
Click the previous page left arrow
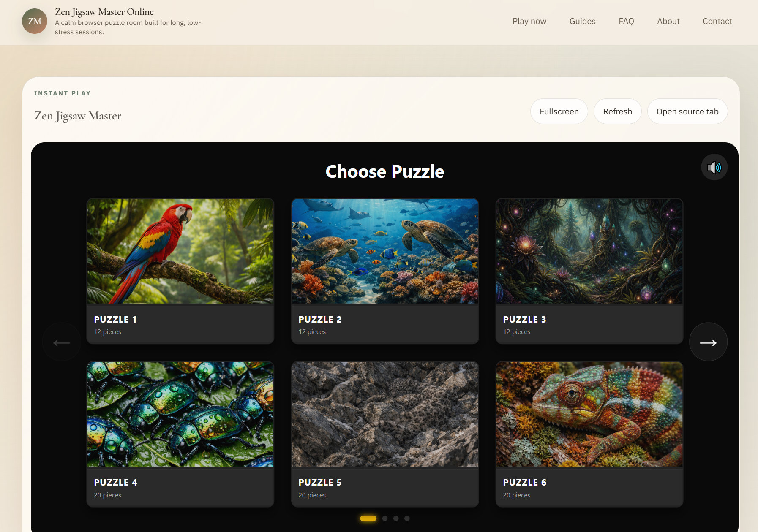click(x=62, y=342)
